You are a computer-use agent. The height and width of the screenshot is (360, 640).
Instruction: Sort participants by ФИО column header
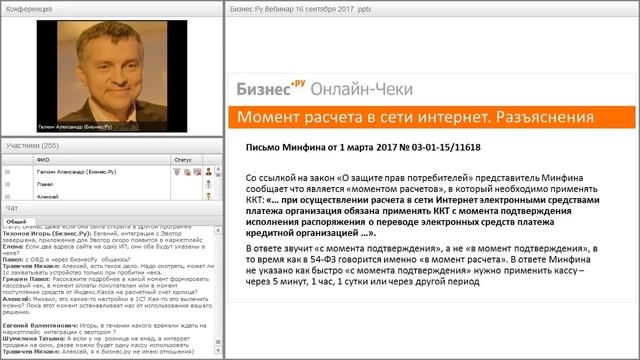pyautogui.click(x=102, y=160)
